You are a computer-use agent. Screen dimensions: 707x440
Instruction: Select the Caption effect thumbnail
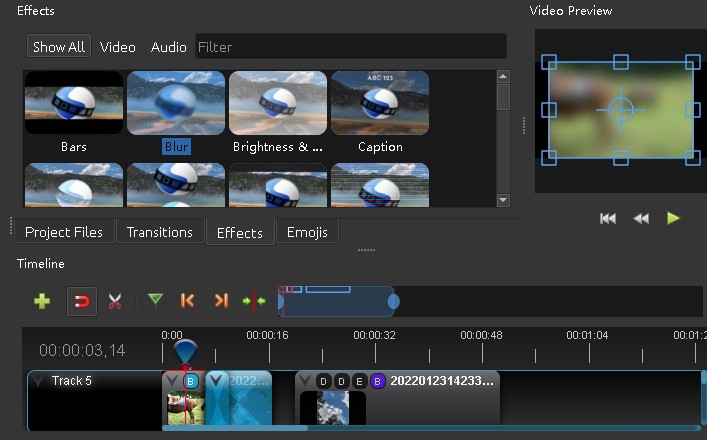[380, 103]
